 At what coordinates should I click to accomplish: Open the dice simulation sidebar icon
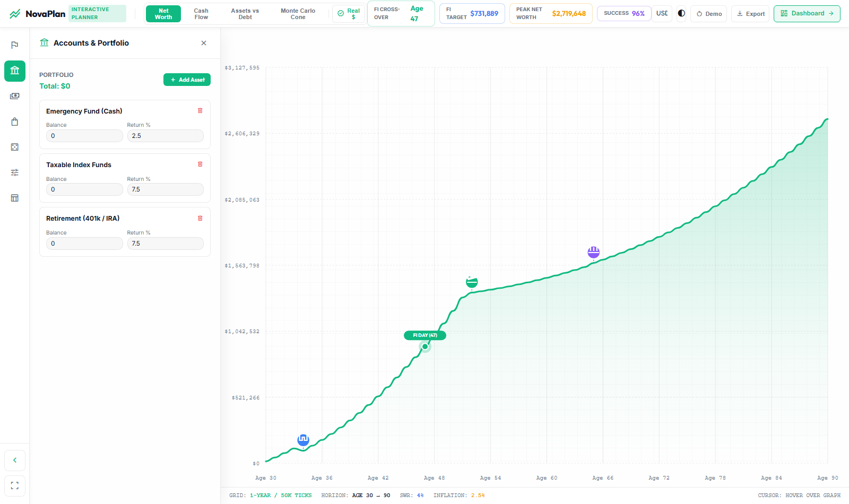15,147
